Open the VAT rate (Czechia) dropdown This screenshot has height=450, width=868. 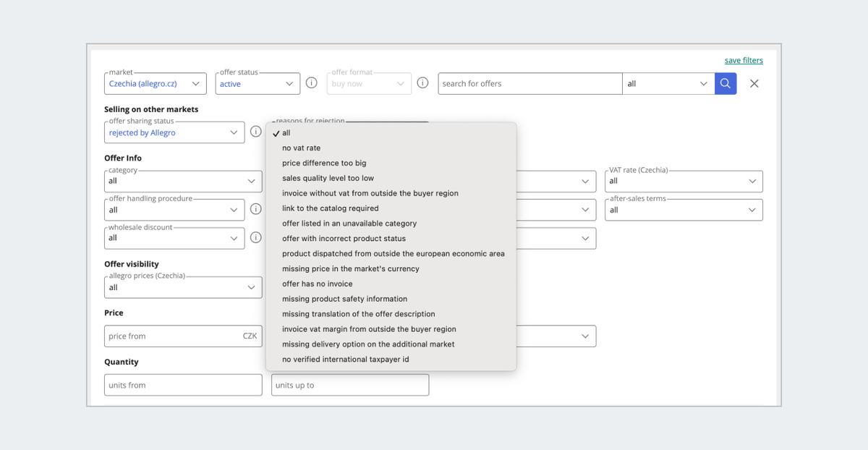point(684,181)
